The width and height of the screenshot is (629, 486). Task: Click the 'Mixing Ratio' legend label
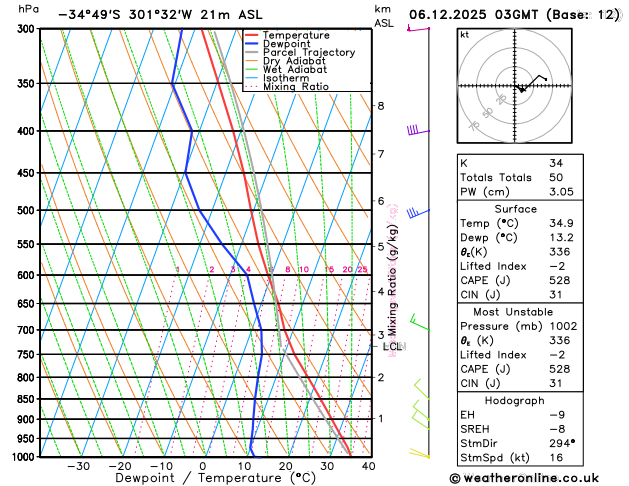coord(296,87)
